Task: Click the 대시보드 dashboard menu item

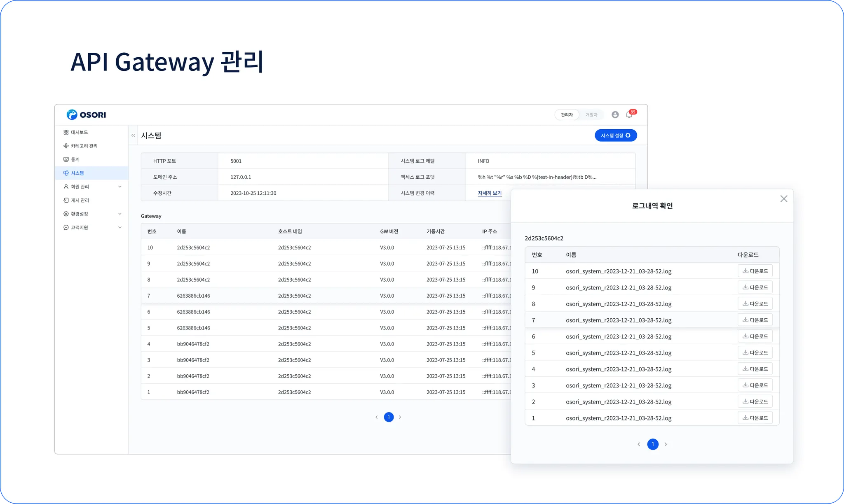Action: tap(79, 132)
